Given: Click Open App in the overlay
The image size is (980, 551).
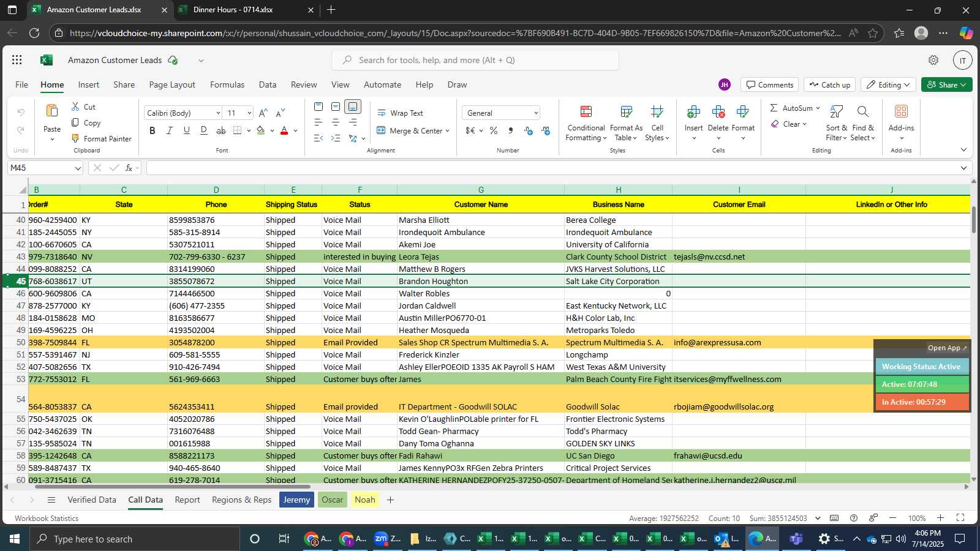Looking at the screenshot, I should click(947, 348).
